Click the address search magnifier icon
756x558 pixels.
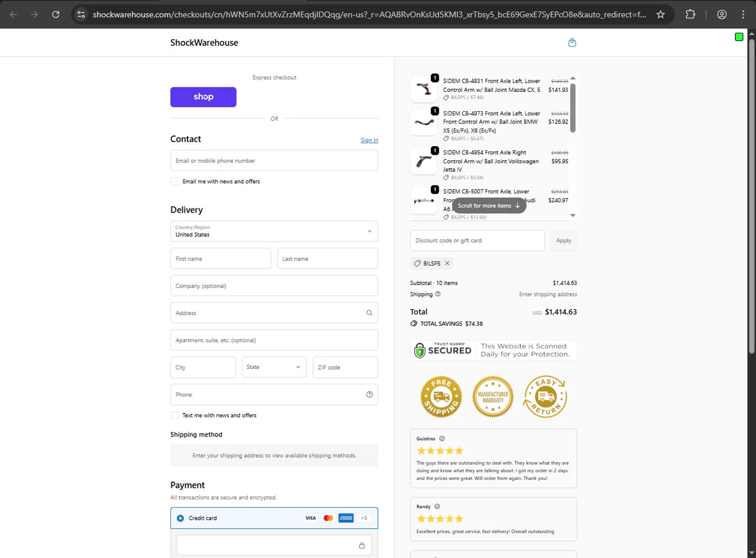pyautogui.click(x=369, y=313)
